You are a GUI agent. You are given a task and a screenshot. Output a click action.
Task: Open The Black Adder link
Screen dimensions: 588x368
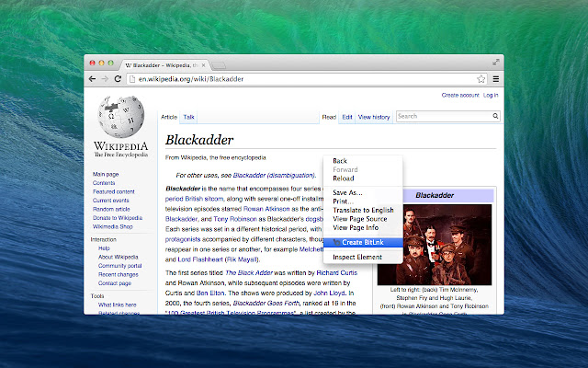pyautogui.click(x=249, y=272)
